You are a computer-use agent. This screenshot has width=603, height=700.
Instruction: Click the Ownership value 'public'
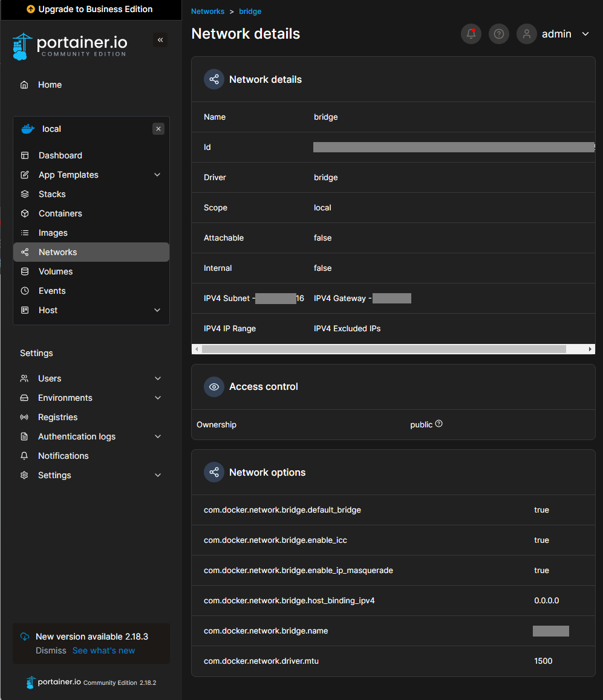[x=421, y=424]
